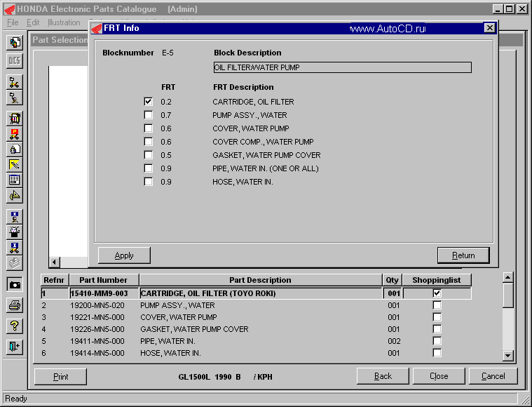Screen dimensions: 532x407
Task: Check FRT Pipe, Water In. (One or All) checkbox
Action: pos(149,168)
